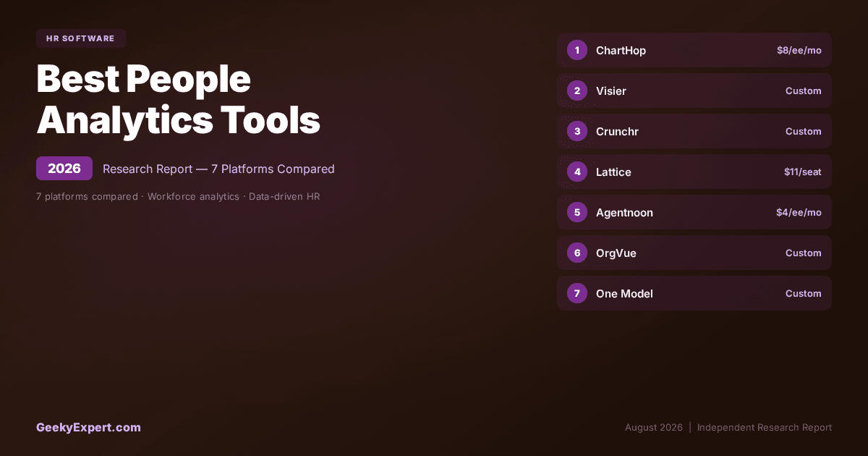
Task: Select the One Model platform name
Action: click(624, 294)
